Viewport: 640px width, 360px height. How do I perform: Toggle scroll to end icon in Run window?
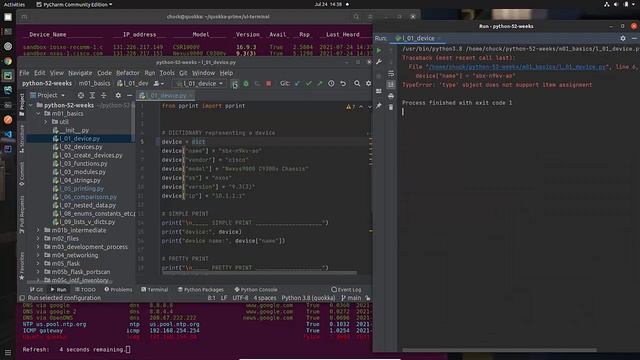(391, 84)
